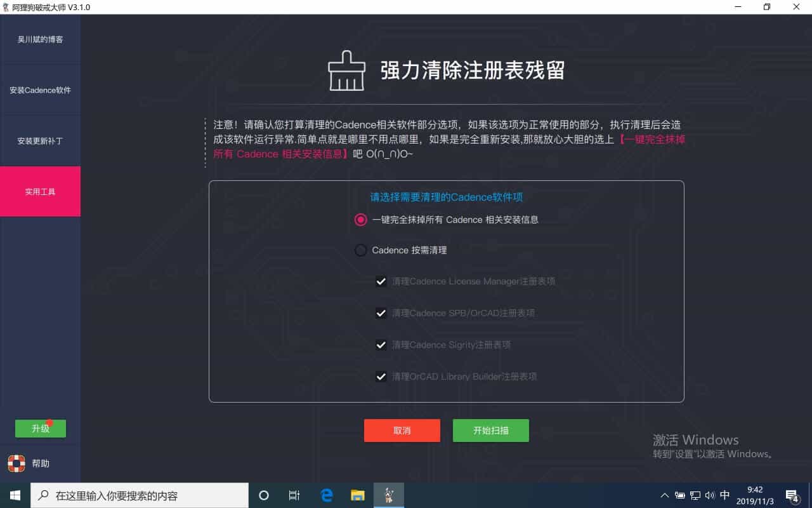Open Cortana circle icon on taskbar
The height and width of the screenshot is (508, 812).
tap(264, 495)
